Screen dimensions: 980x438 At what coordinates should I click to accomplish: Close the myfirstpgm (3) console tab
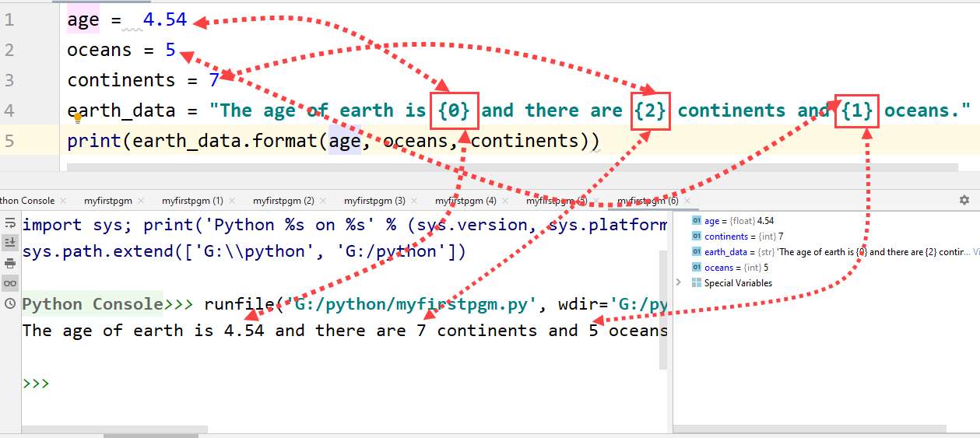pos(414,201)
